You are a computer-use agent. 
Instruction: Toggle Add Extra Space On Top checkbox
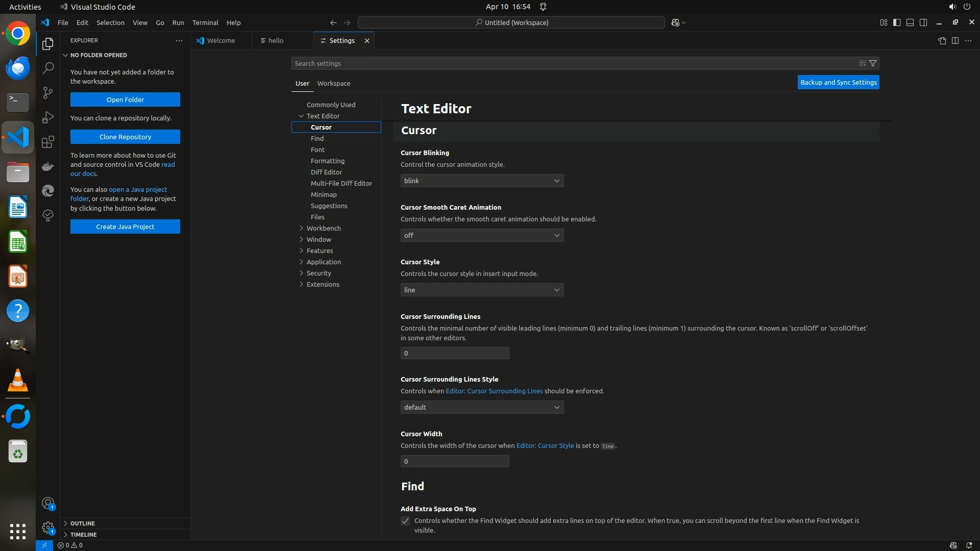pyautogui.click(x=405, y=521)
